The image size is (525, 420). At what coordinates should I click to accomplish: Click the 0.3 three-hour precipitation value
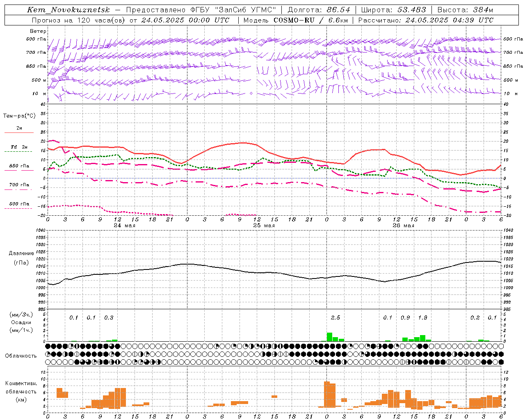pos(109,317)
